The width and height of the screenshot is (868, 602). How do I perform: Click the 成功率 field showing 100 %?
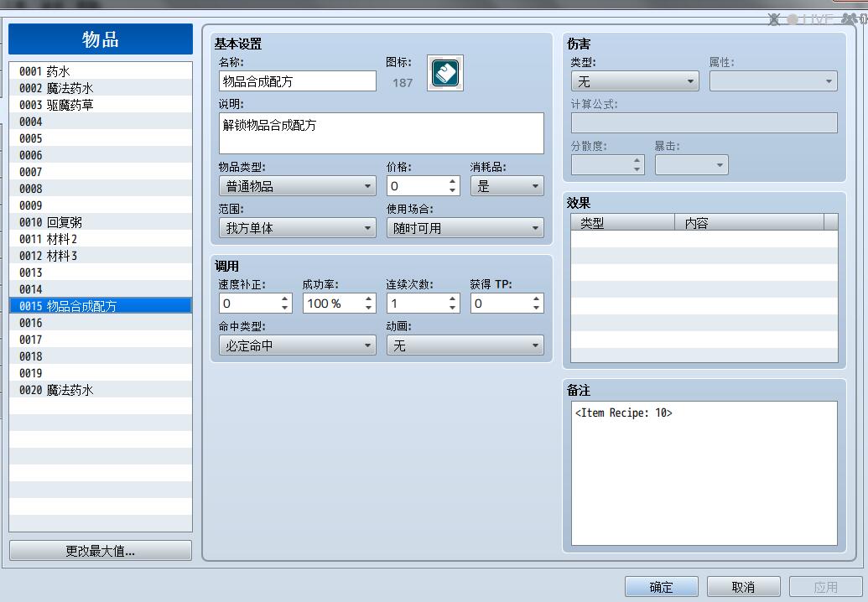[x=339, y=304]
